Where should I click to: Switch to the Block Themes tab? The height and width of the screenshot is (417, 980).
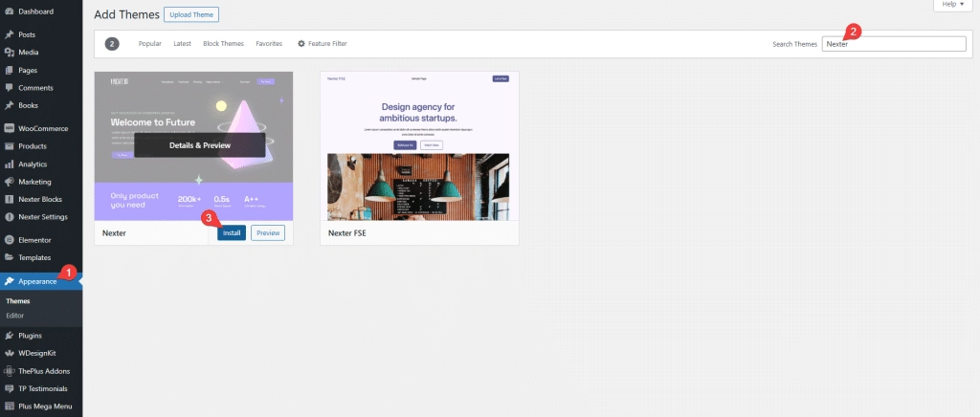tap(223, 44)
